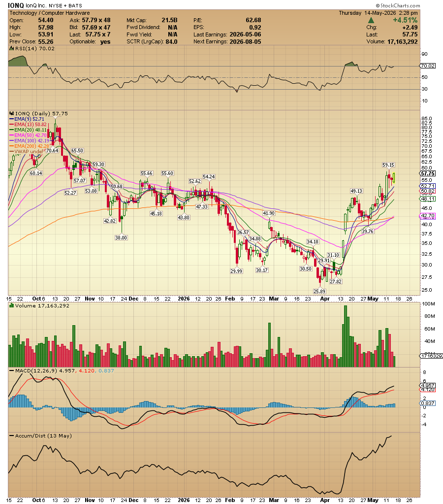Screen dimensions: 443x504
Task: Click the header Volume value 17,163,292
Action: pos(403,42)
